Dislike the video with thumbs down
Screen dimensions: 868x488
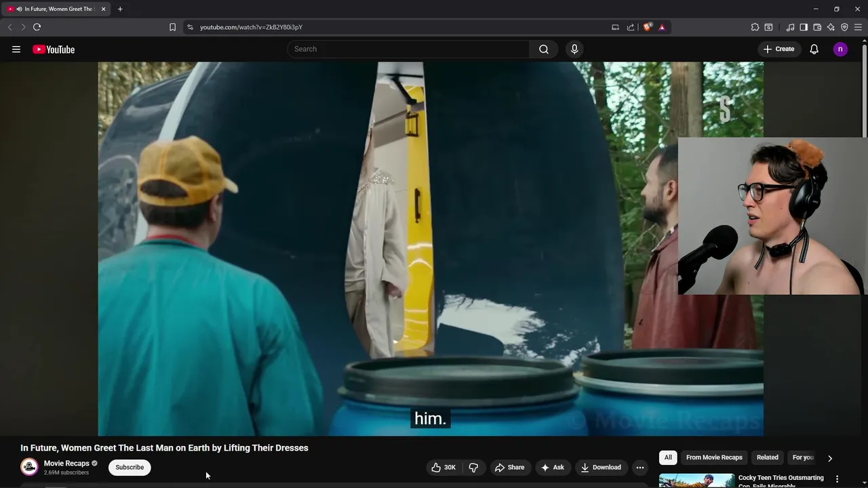473,467
